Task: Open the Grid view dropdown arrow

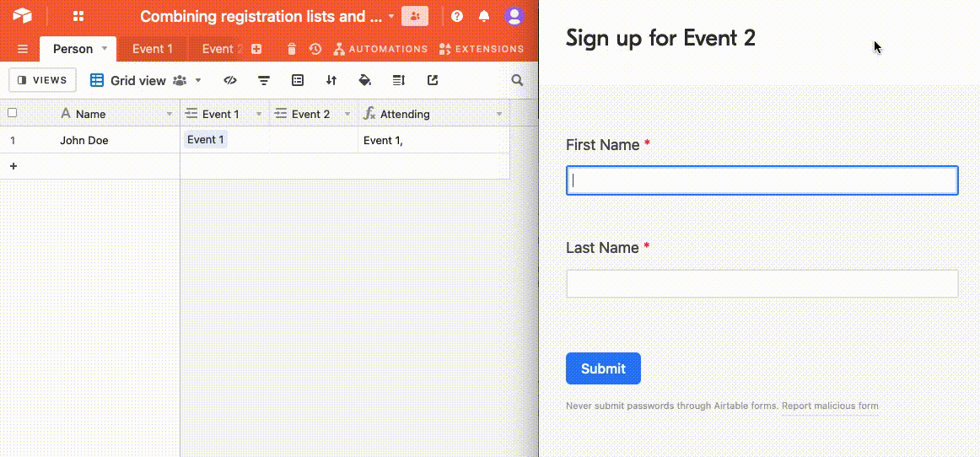Action: point(198,81)
